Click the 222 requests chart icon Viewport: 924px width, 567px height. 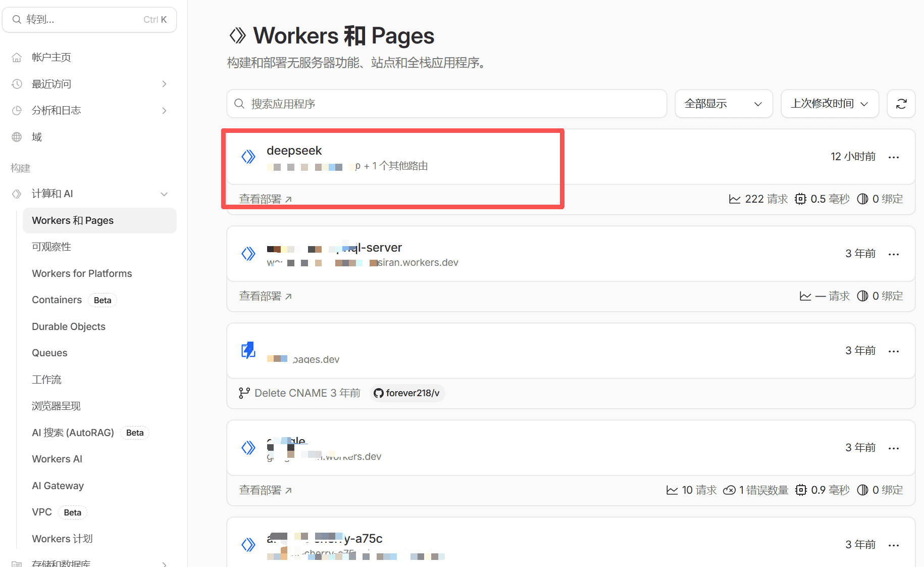click(x=735, y=199)
